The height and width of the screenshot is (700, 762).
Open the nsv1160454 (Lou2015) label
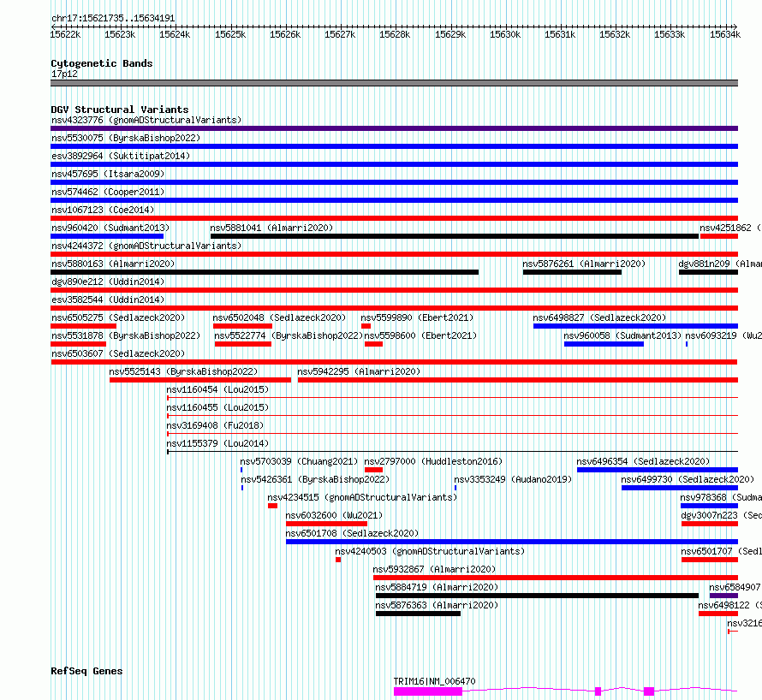[217, 389]
